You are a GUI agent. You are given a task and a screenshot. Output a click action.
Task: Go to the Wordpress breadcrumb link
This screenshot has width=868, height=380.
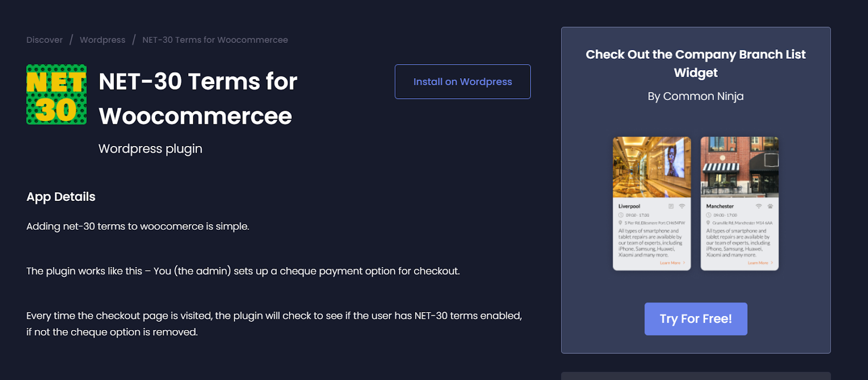pyautogui.click(x=103, y=40)
